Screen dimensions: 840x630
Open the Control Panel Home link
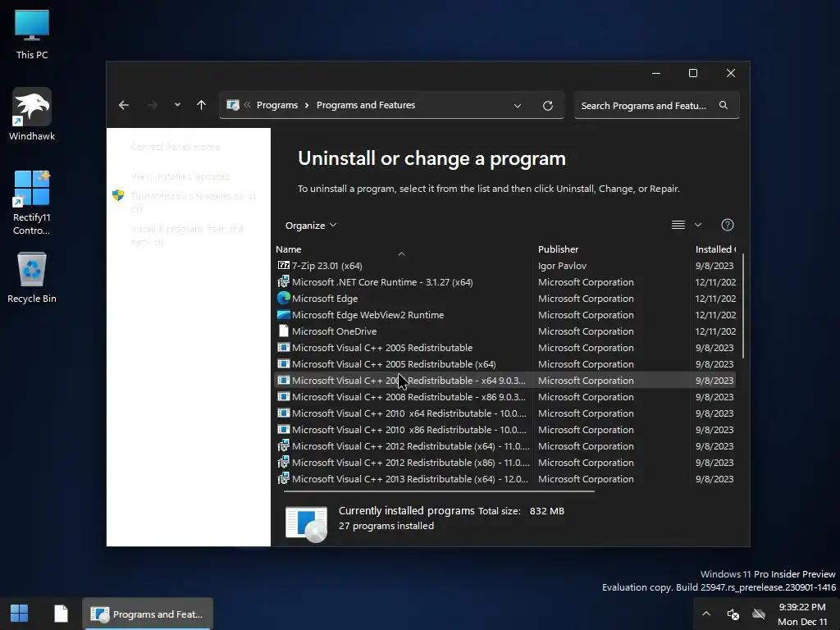(176, 147)
